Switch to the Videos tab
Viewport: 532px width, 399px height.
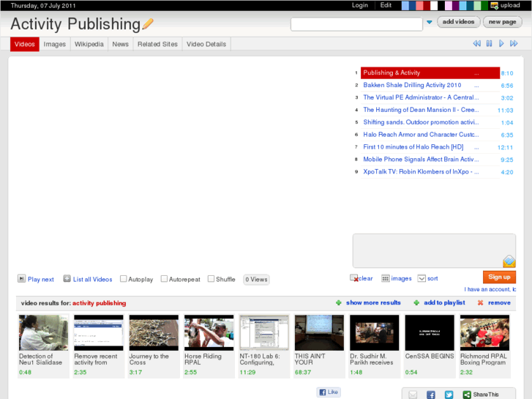(24, 44)
